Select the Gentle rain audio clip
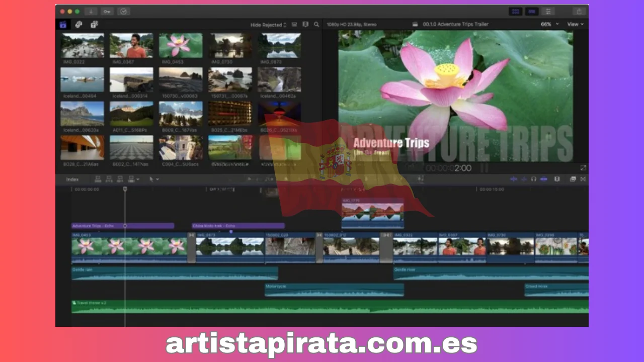The width and height of the screenshot is (644, 362). [175, 273]
